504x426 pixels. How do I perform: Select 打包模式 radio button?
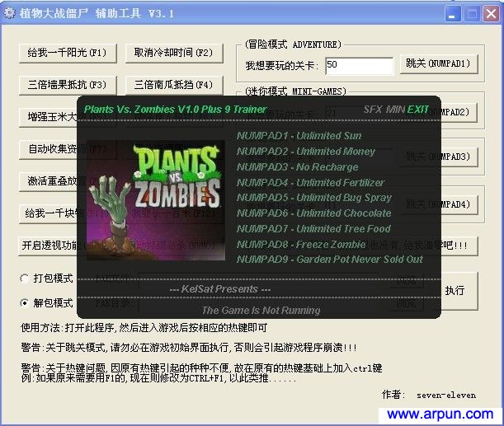coord(25,279)
